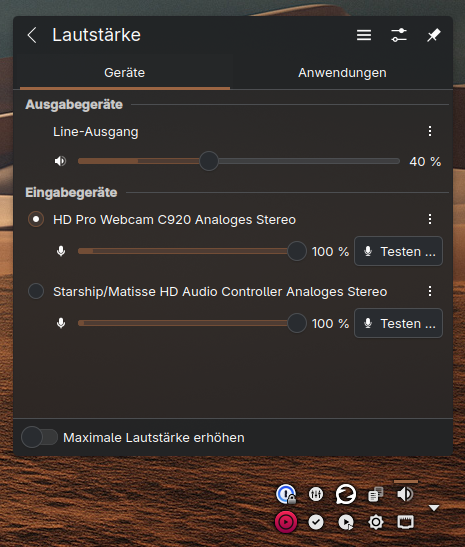Viewport: 465px width, 547px height.
Task: Go back using the header arrow
Action: pos(32,35)
